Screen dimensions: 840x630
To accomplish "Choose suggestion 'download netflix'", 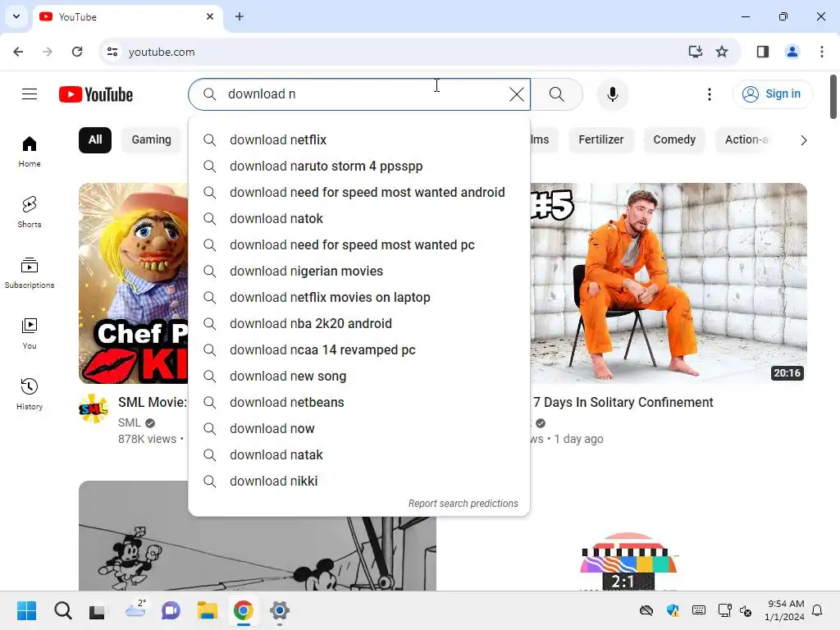I will [359, 139].
